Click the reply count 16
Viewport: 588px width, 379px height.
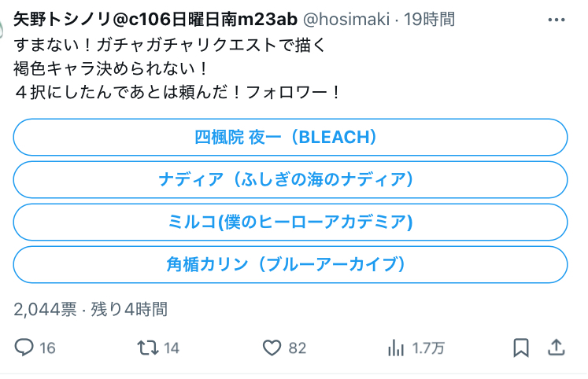pyautogui.click(x=48, y=348)
